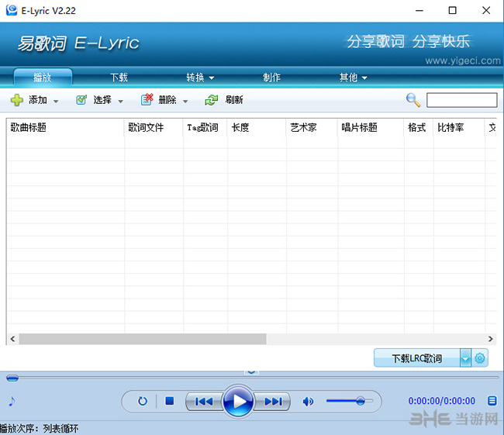Viewport: 504px width, 435px height.
Task: Skip to the next track
Action: pos(273,401)
